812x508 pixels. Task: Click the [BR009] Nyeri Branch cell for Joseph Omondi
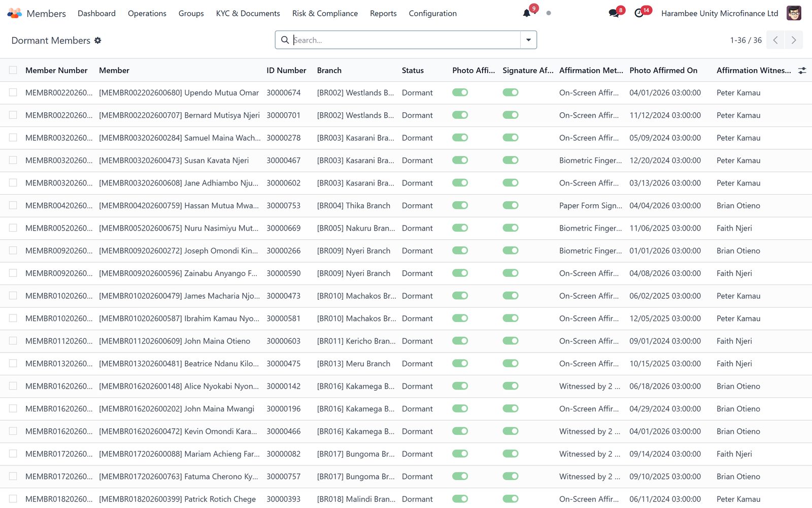point(354,250)
